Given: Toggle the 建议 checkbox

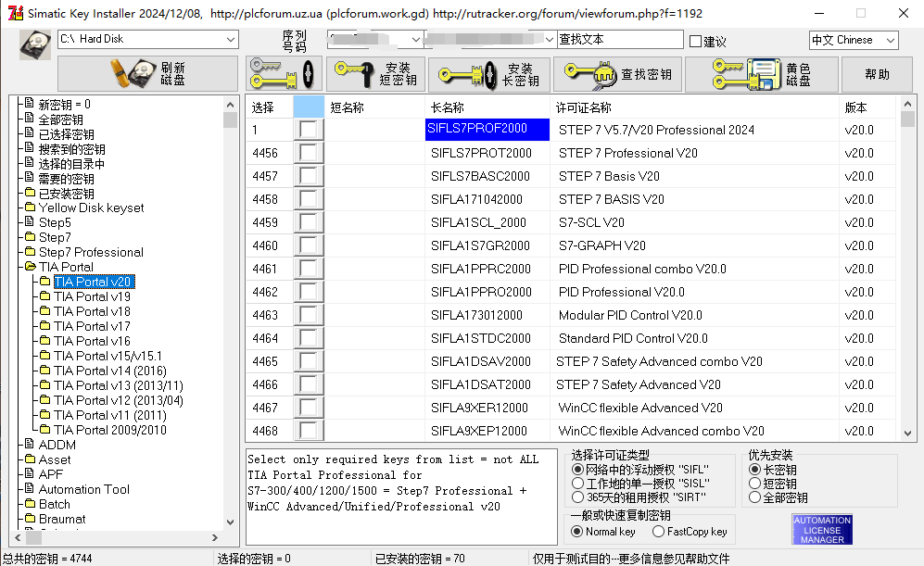Looking at the screenshot, I should click(696, 41).
